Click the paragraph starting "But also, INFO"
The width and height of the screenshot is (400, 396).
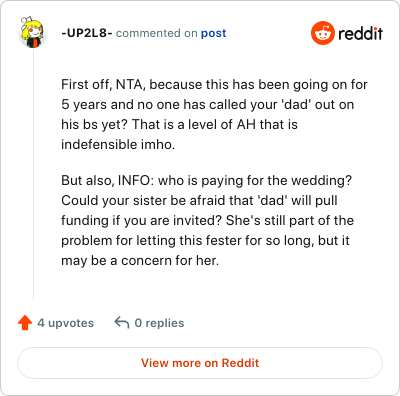tap(207, 220)
